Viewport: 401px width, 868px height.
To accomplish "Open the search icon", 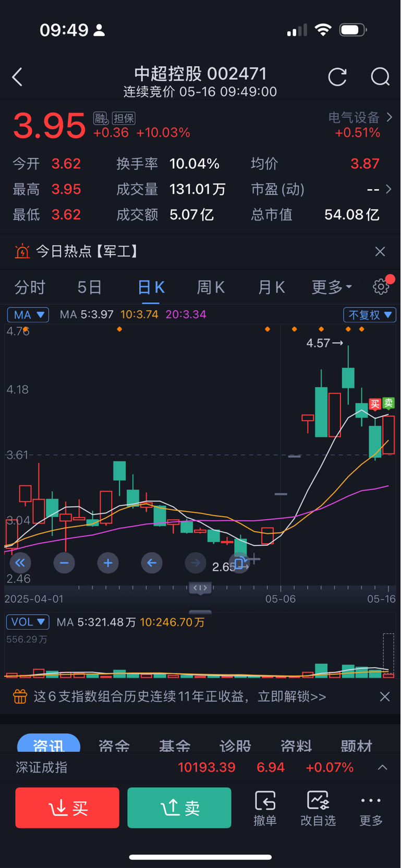I will (380, 77).
